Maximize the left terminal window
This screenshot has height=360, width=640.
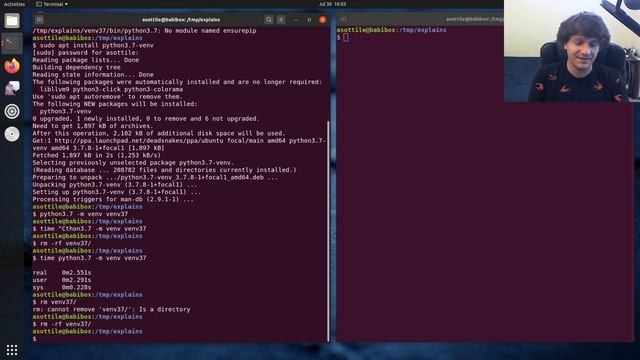(x=309, y=20)
